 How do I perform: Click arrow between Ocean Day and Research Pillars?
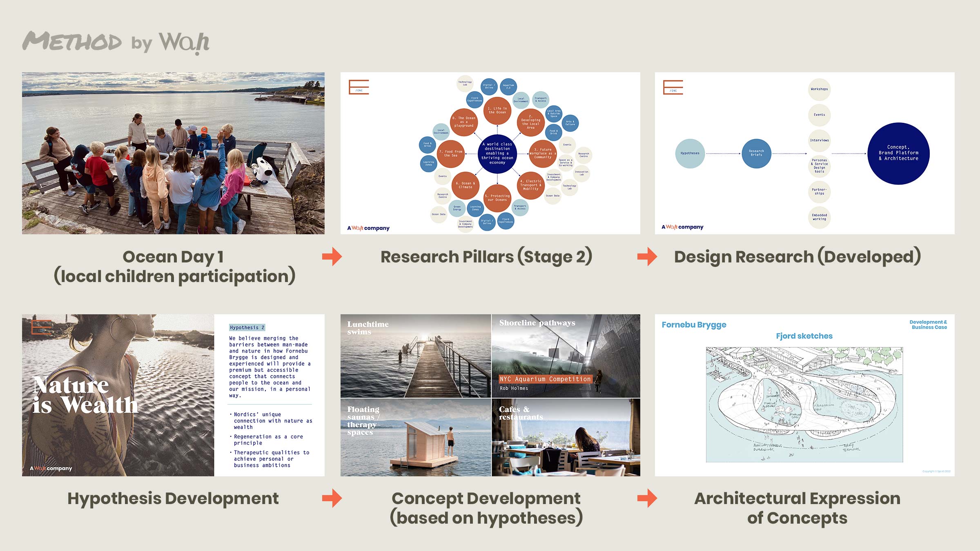click(x=332, y=257)
